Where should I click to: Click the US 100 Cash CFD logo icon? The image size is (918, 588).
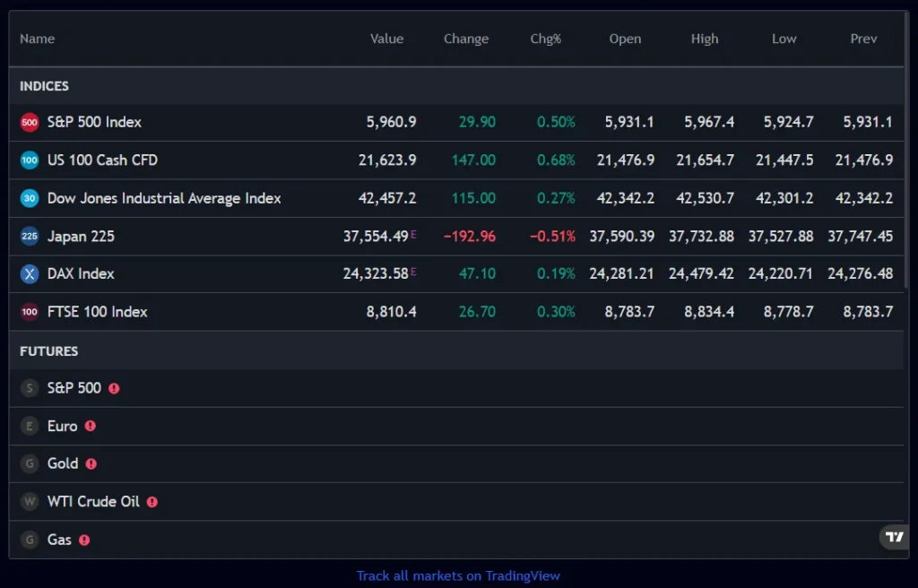pyautogui.click(x=28, y=160)
